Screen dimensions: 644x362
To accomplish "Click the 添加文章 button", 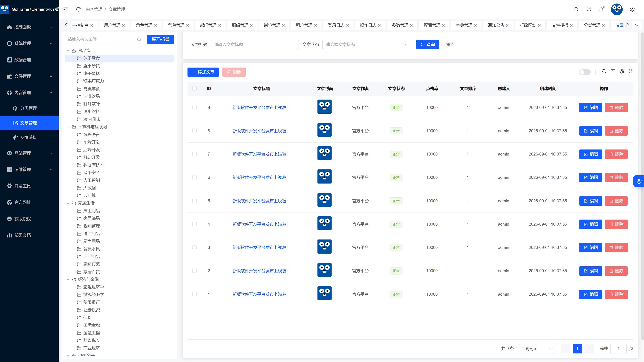I will pos(203,72).
